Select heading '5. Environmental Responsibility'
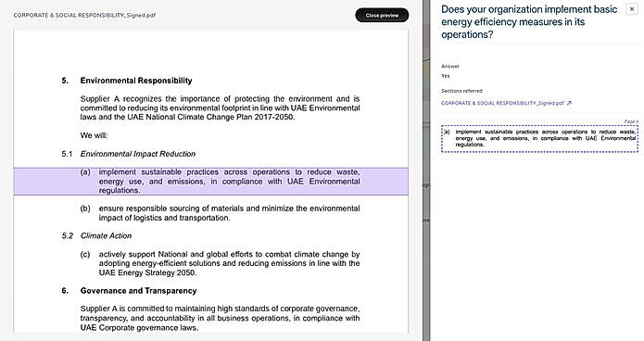This screenshot has width=644, height=341. (x=127, y=81)
